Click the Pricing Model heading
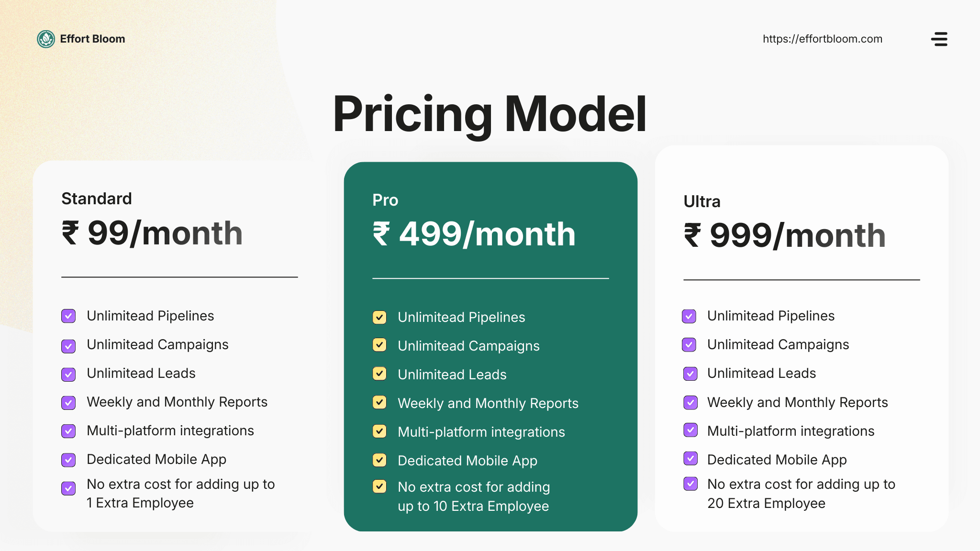 coord(490,114)
